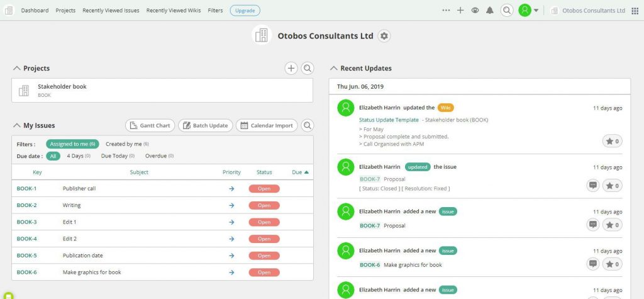Click the Upgrade button
Image resolution: width=644 pixels, height=299 pixels.
tap(245, 10)
